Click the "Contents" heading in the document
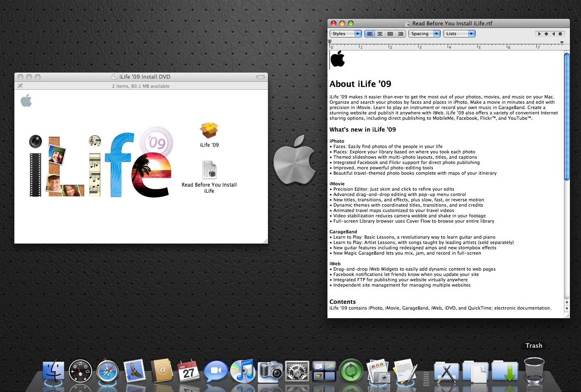 tap(343, 302)
